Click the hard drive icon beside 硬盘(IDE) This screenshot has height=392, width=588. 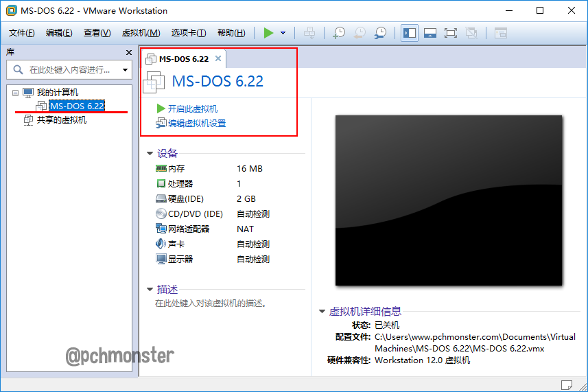coord(161,198)
